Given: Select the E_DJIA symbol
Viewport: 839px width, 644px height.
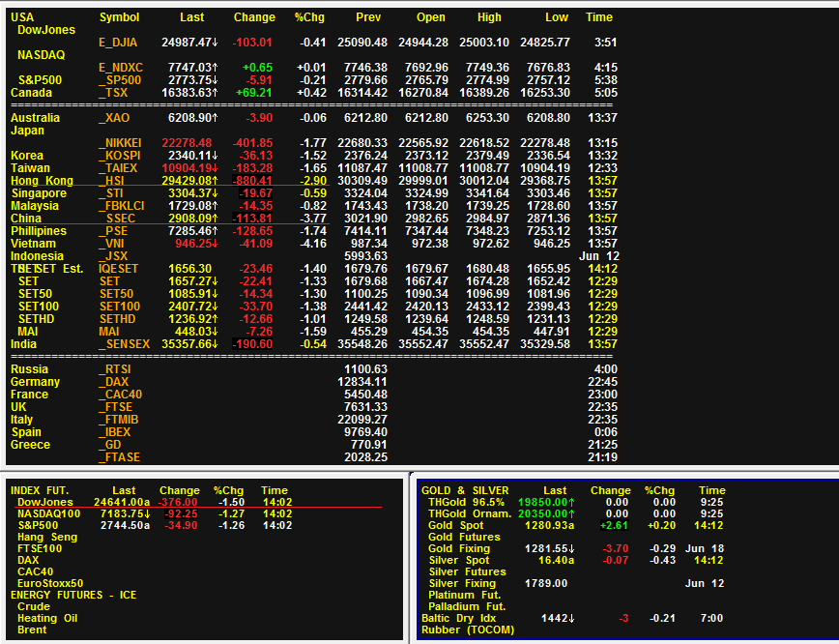Looking at the screenshot, I should pyautogui.click(x=118, y=43).
